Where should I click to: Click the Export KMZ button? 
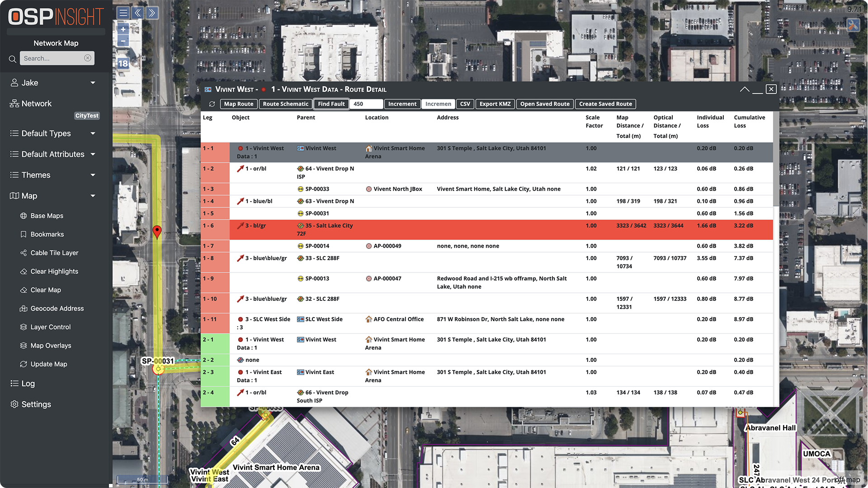pyautogui.click(x=495, y=104)
